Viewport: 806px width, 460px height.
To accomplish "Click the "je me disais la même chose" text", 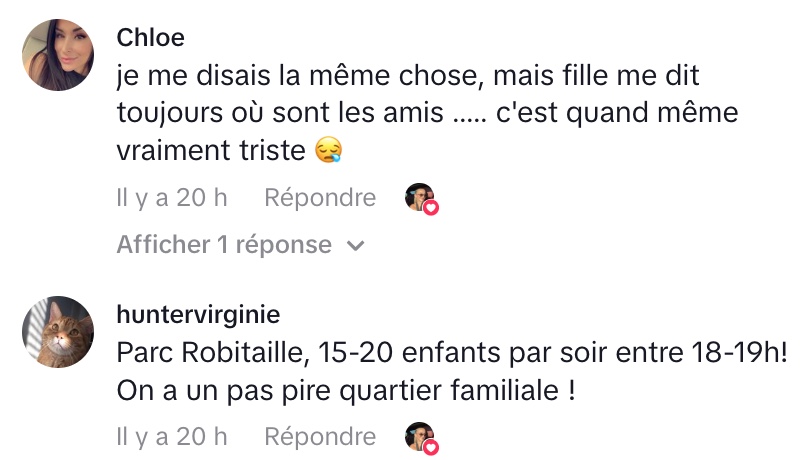I will (270, 76).
